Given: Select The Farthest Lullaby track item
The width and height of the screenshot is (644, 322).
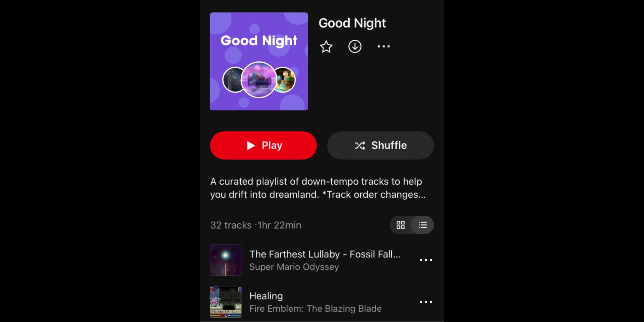Looking at the screenshot, I should tap(322, 260).
